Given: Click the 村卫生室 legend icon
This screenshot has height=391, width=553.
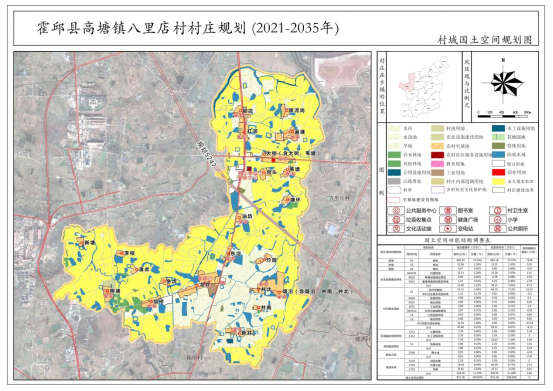Looking at the screenshot, I should click(x=497, y=210).
